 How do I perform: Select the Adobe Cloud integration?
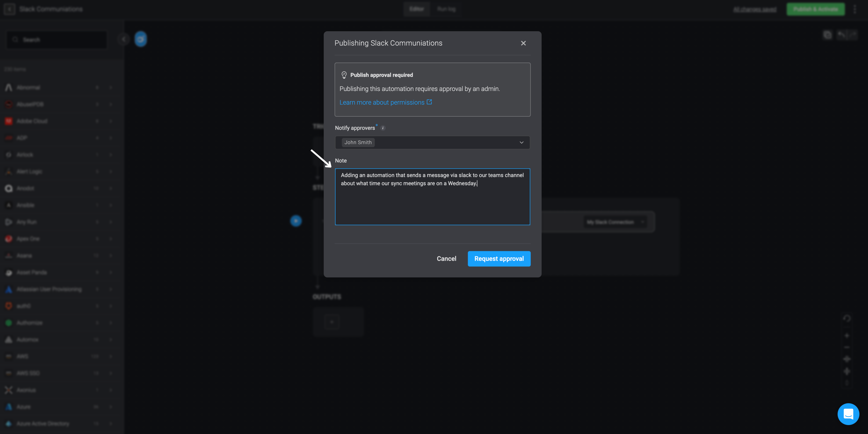coord(32,121)
